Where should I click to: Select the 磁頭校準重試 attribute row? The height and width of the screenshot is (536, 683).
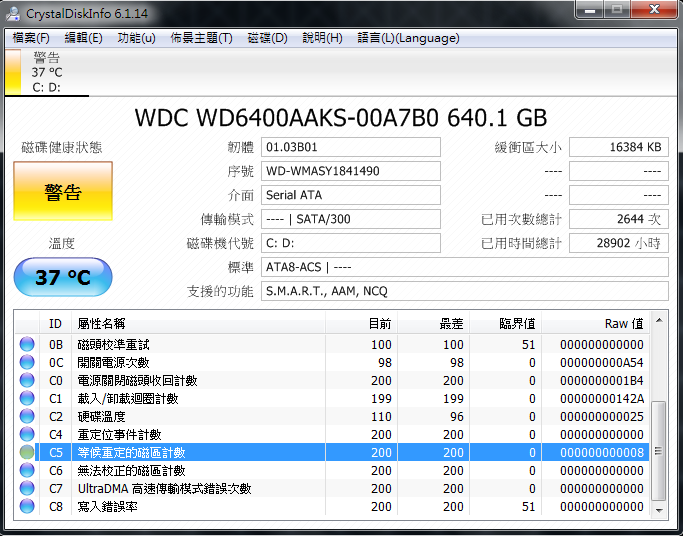(x=332, y=344)
